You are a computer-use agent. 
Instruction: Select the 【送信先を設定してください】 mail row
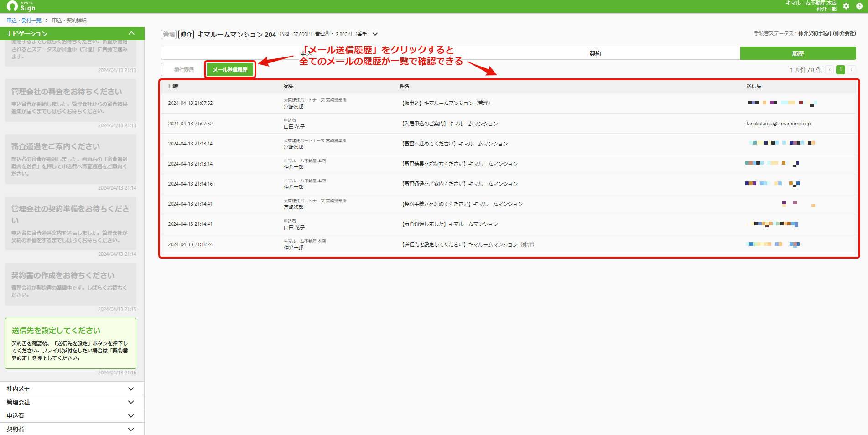point(508,244)
